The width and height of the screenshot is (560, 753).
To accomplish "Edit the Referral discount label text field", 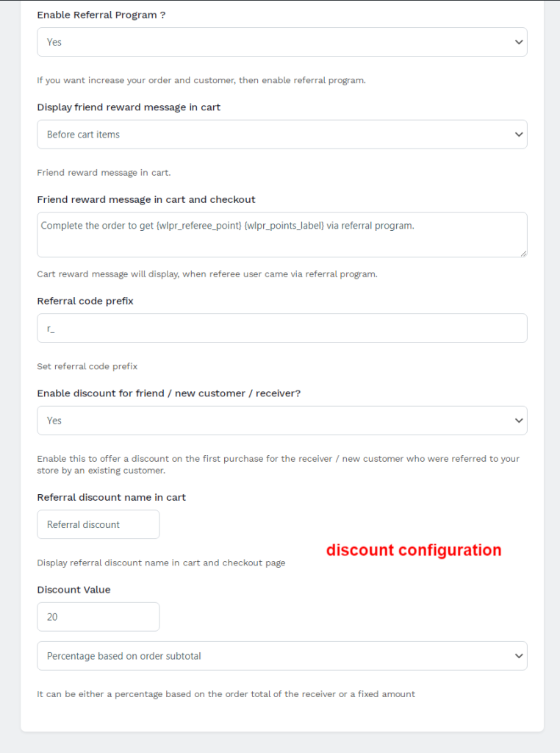I will coord(98,524).
